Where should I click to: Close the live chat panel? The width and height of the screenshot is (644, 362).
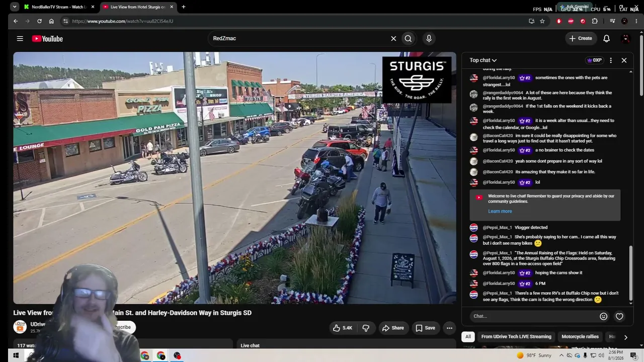(624, 60)
